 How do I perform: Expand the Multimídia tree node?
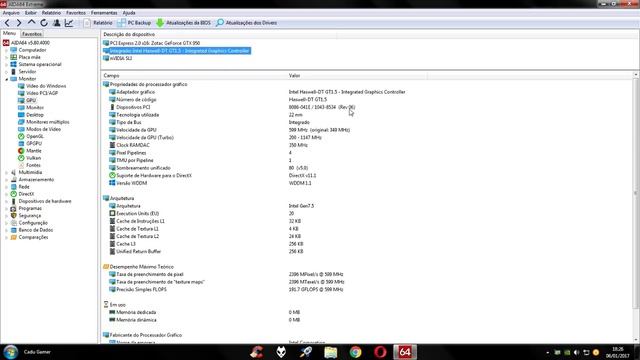coord(7,172)
